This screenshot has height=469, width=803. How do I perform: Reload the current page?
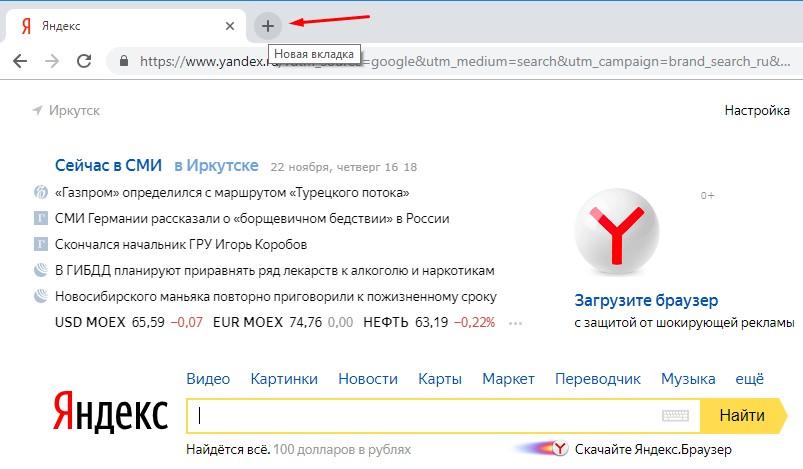[84, 61]
